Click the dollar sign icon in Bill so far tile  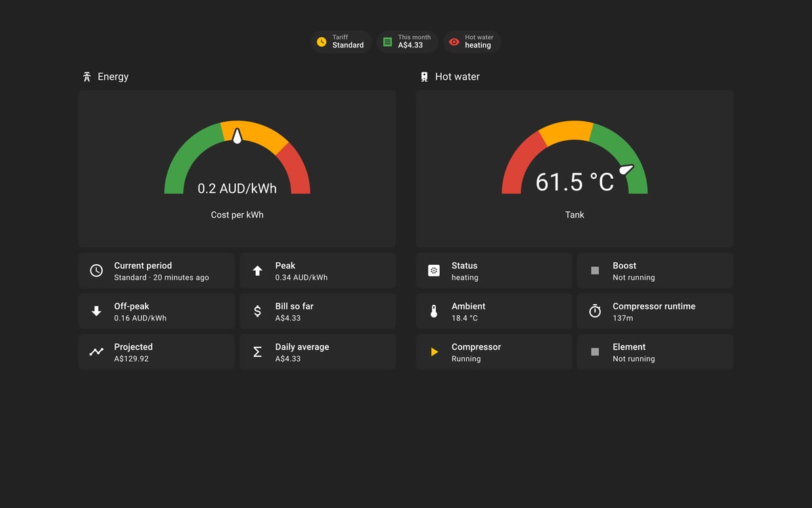[257, 312]
